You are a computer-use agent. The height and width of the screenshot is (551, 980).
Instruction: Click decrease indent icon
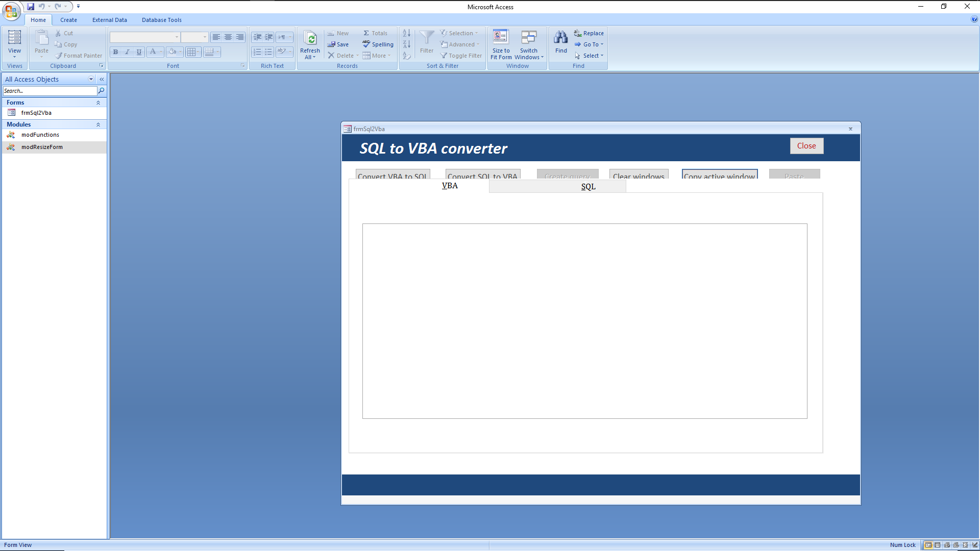click(257, 37)
